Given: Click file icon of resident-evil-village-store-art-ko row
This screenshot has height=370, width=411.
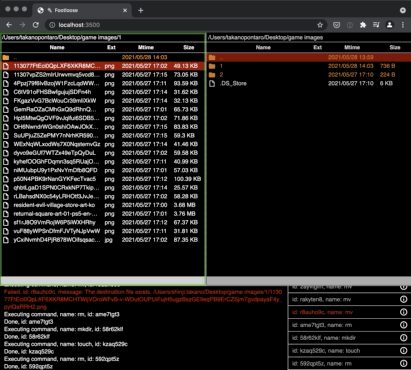Looking at the screenshot, I should tap(6, 205).
